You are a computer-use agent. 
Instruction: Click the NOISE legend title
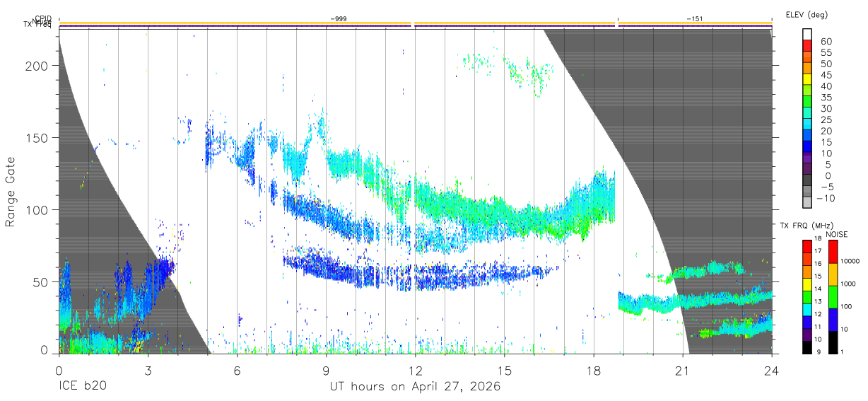pyautogui.click(x=837, y=234)
